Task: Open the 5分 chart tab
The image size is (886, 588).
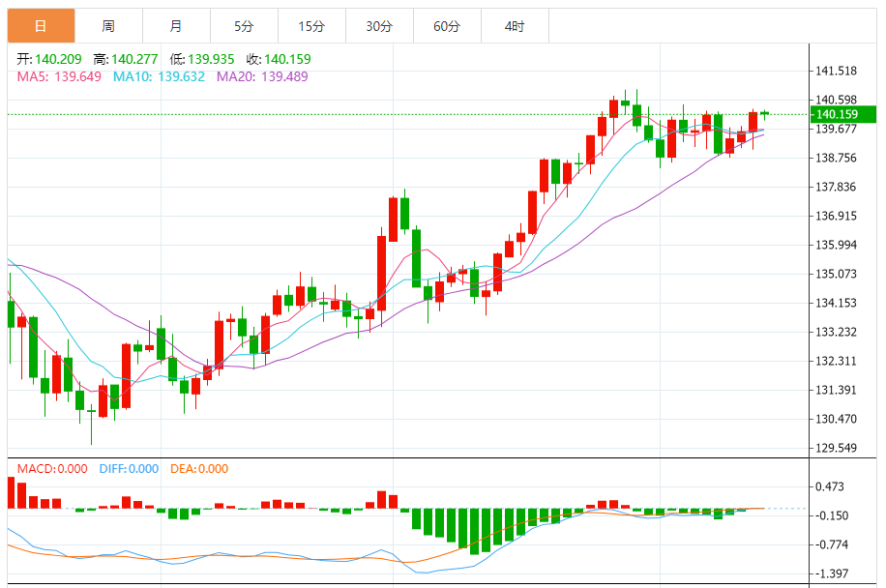Action: pos(244,26)
